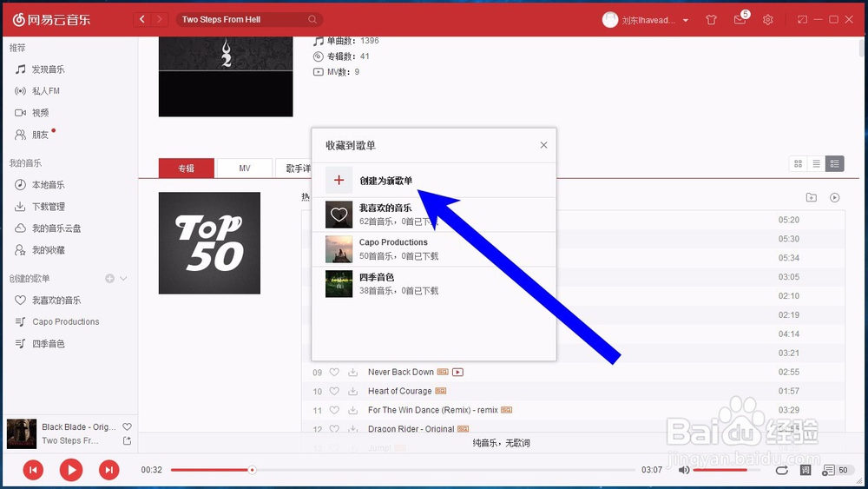
Task: Choose 我喜欢的音乐 in the dialog
Action: click(434, 215)
